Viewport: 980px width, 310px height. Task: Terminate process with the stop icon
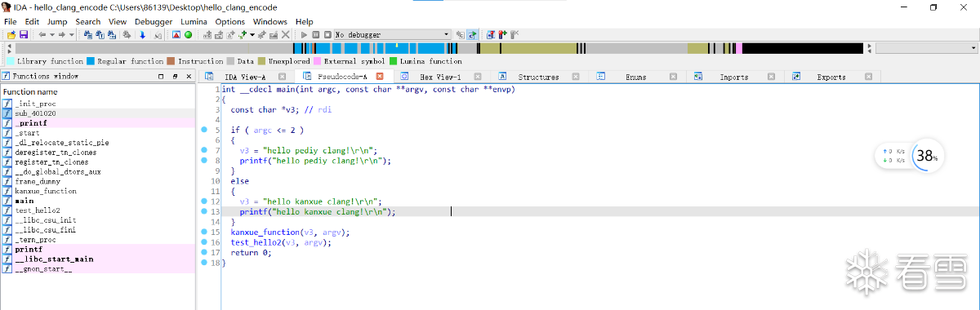coord(327,35)
